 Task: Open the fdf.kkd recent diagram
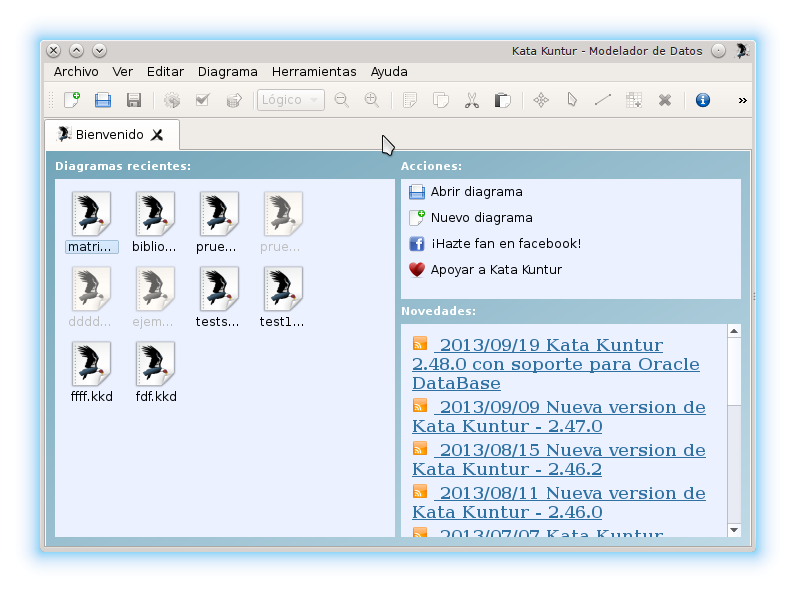pos(155,372)
